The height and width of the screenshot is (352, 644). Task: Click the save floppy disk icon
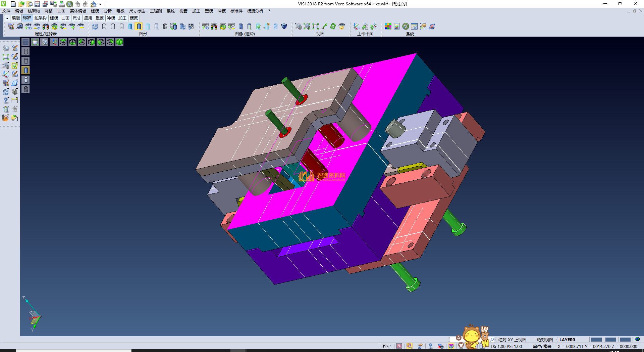tap(37, 4)
